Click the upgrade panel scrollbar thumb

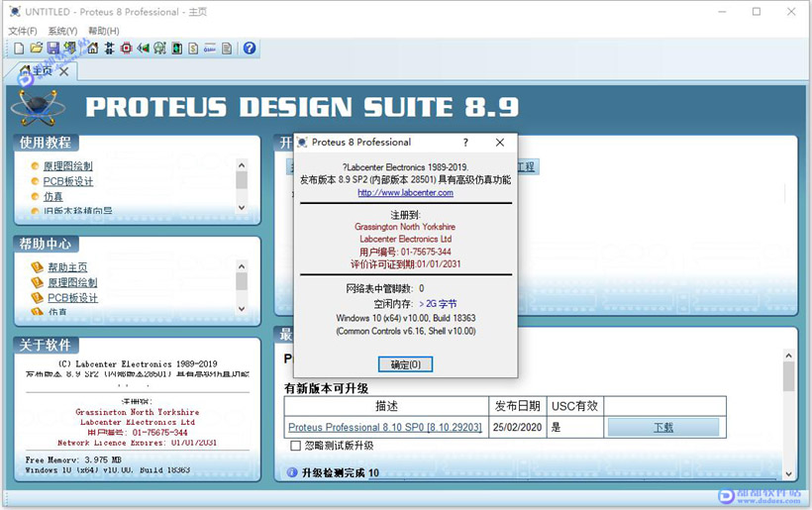pyautogui.click(x=788, y=376)
